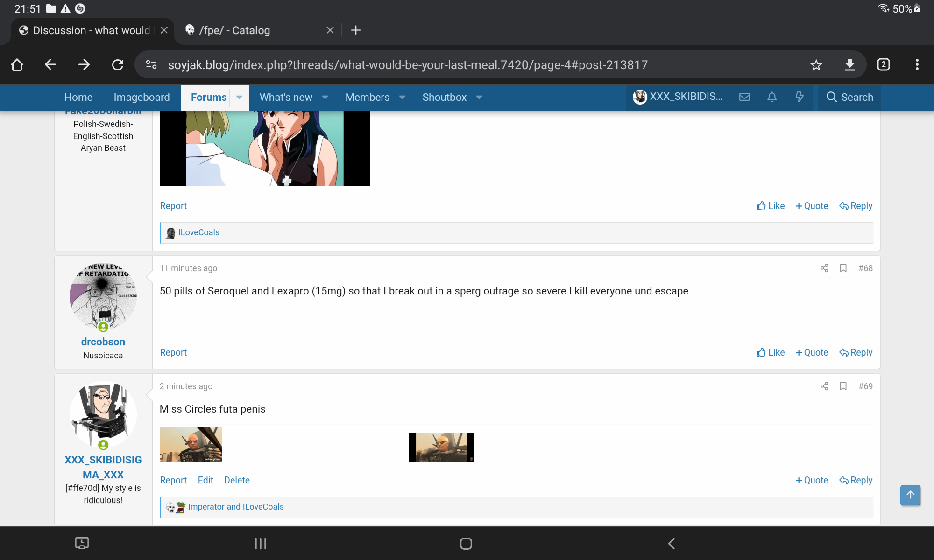Report post #69
Screen dimensions: 934x560
(173, 480)
